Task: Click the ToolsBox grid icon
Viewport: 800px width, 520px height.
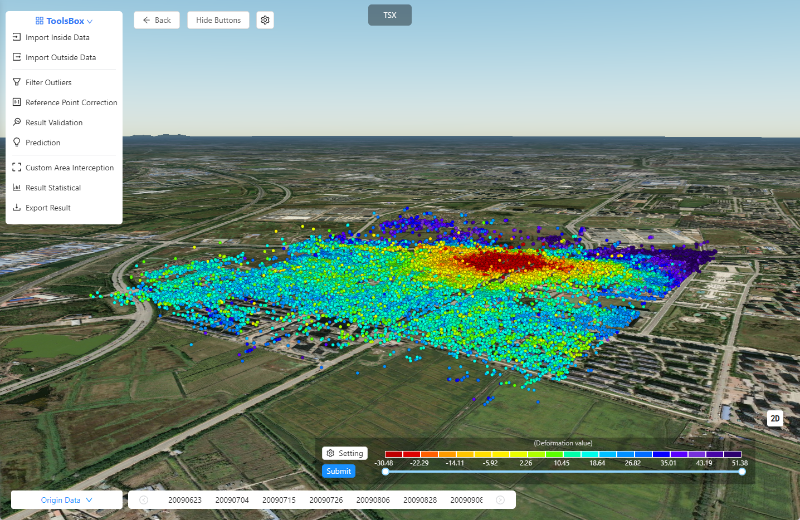Action: [x=39, y=21]
